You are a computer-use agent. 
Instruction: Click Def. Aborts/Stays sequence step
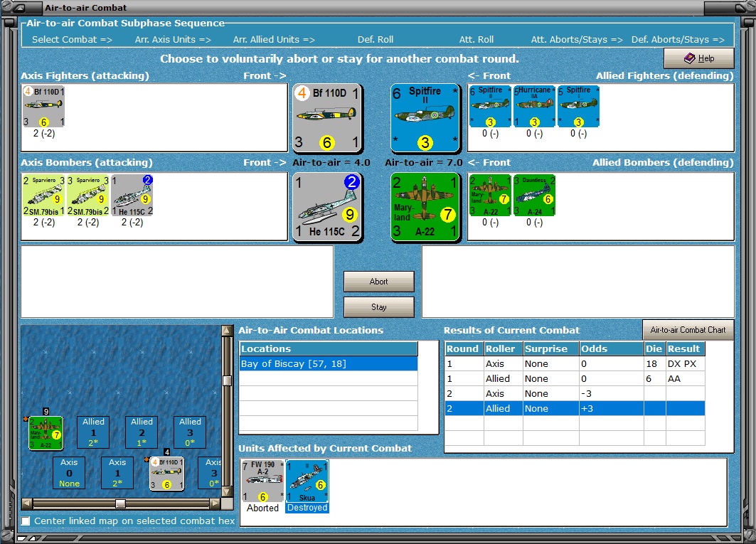[x=678, y=40]
